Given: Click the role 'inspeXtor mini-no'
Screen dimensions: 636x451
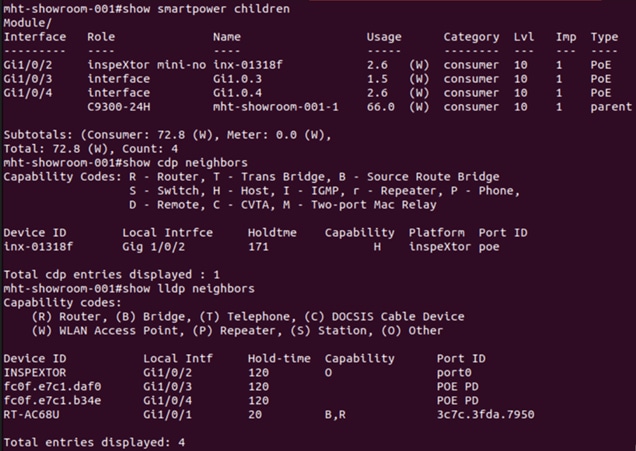Looking at the screenshot, I should tap(147, 65).
